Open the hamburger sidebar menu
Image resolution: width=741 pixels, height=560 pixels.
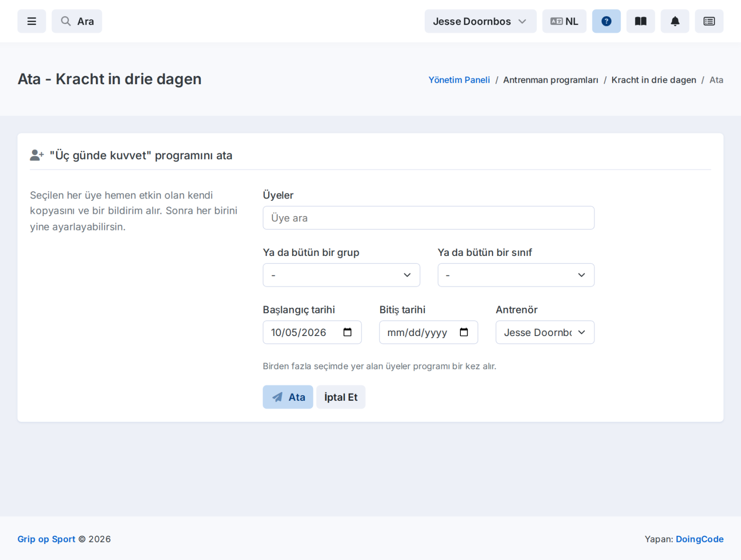click(31, 21)
